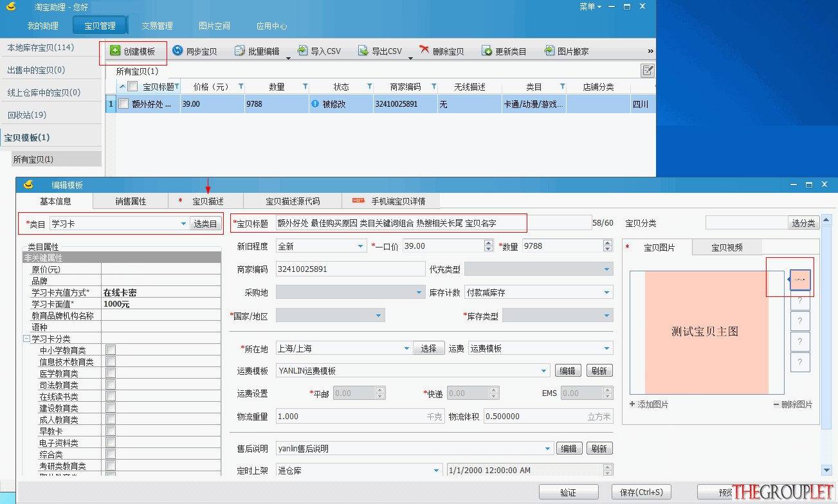838x504 pixels.
Task: Click the 宝贝标题 input field
Action: tap(433, 223)
